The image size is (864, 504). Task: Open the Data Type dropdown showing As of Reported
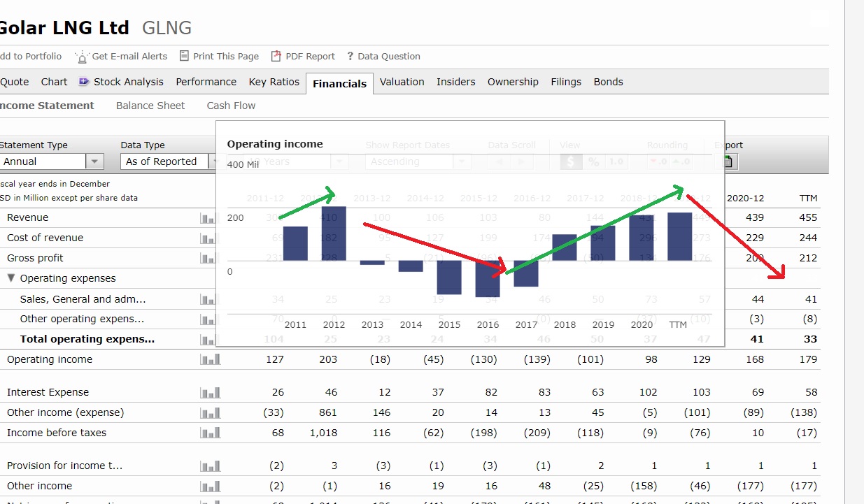coord(171,161)
